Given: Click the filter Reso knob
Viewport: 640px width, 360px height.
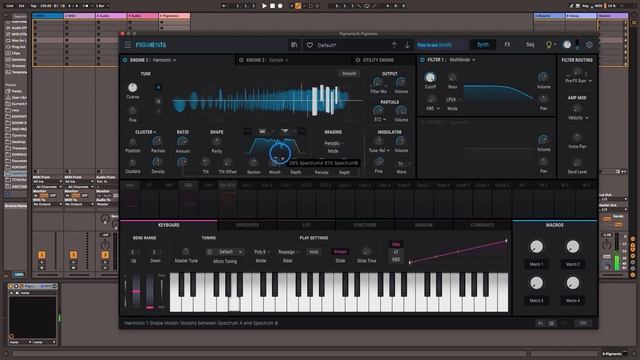Looking at the screenshot, I should click(x=452, y=77).
